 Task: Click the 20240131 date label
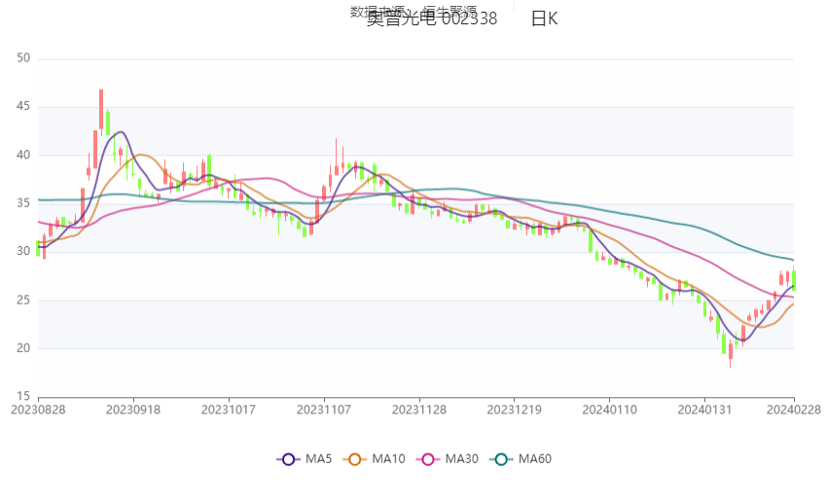[704, 410]
